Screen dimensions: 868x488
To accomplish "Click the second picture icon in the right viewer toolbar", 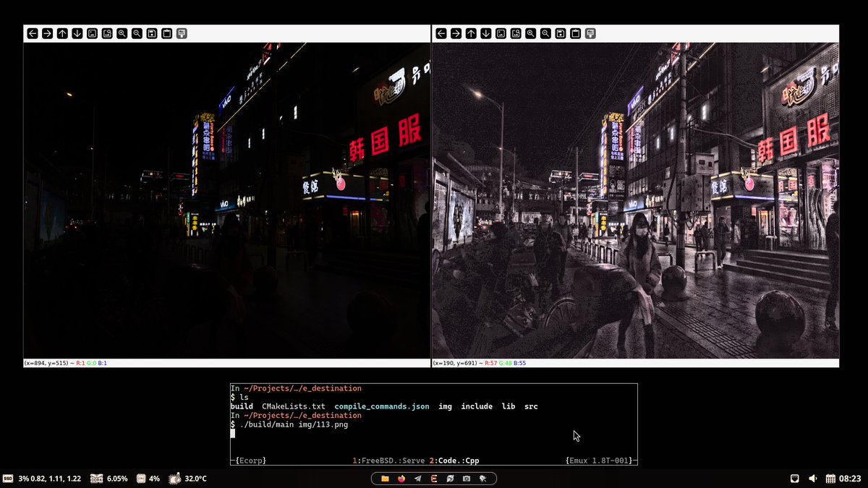I will point(516,33).
